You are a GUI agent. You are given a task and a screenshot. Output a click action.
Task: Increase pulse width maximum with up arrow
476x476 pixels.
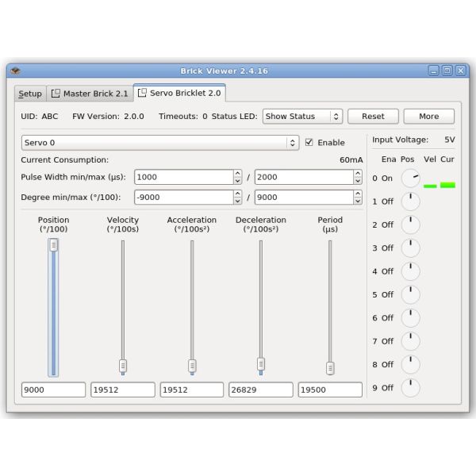(x=358, y=173)
